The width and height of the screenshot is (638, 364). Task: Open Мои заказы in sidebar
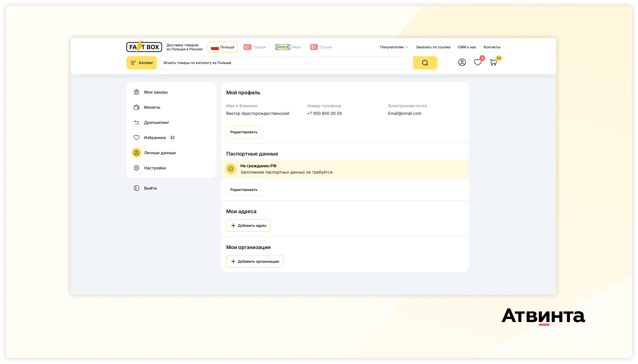pyautogui.click(x=156, y=92)
